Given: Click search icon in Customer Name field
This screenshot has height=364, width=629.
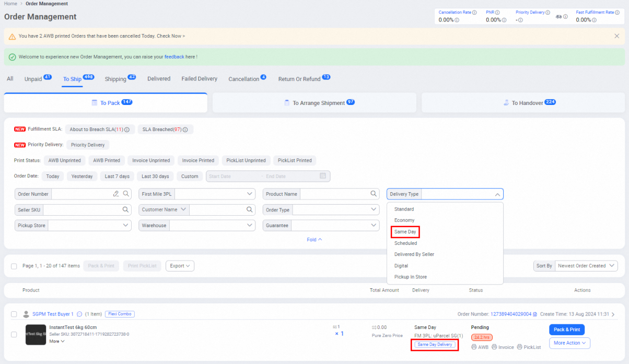Looking at the screenshot, I should pyautogui.click(x=250, y=209).
